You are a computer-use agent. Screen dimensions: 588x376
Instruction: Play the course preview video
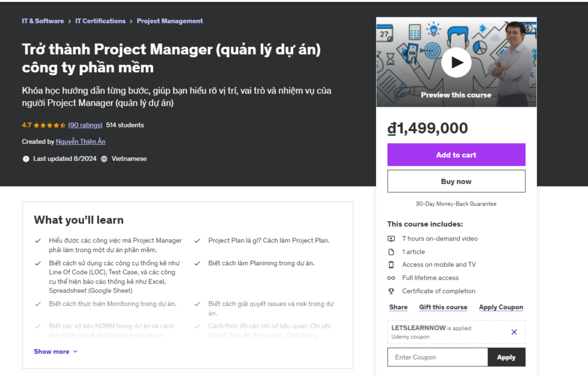[x=456, y=63]
